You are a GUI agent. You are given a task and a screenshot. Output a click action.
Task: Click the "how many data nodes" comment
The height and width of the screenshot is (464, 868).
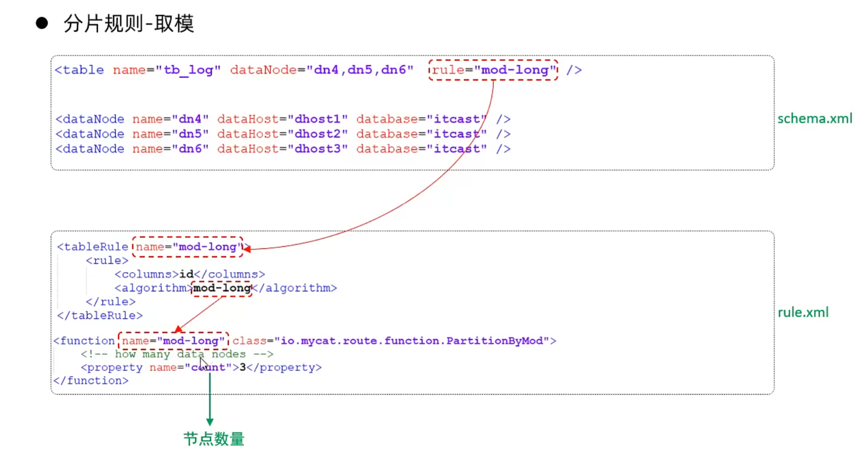(177, 354)
